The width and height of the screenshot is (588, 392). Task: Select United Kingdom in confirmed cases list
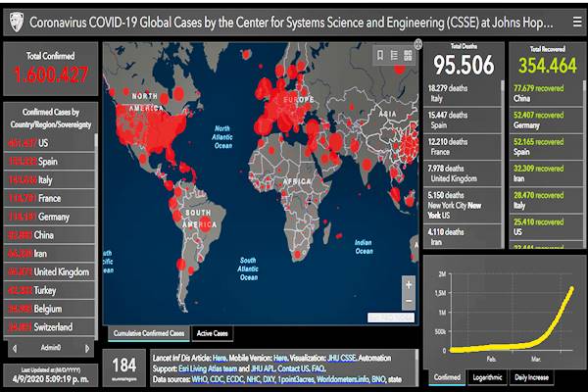(49, 272)
